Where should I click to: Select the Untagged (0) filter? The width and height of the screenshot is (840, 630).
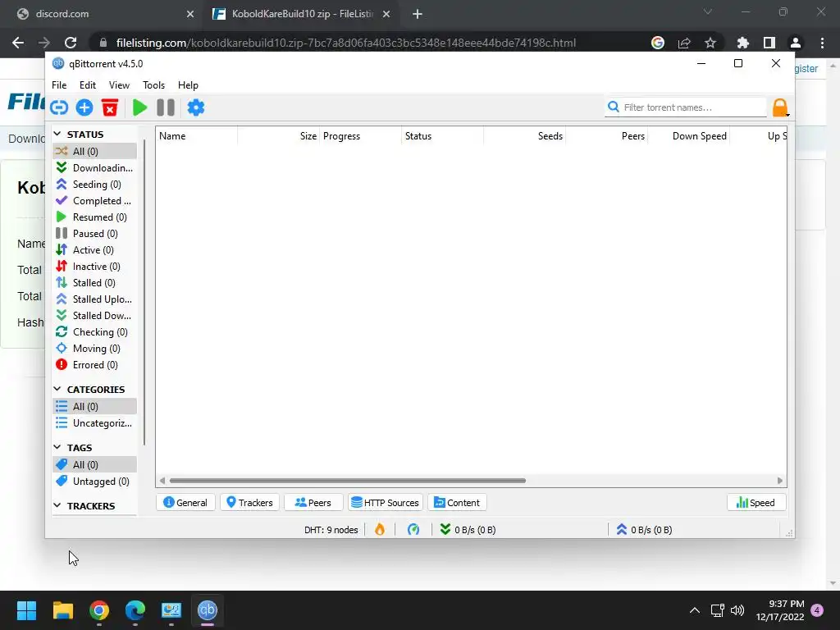95,482
